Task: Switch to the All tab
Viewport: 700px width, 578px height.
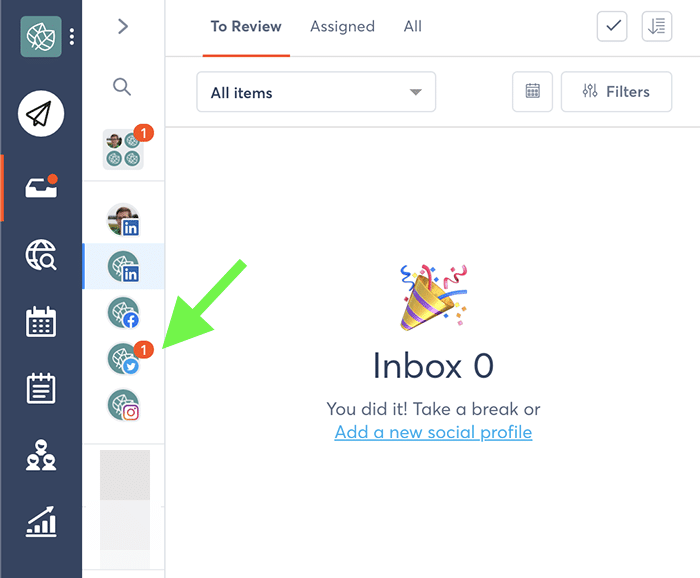Action: (412, 27)
